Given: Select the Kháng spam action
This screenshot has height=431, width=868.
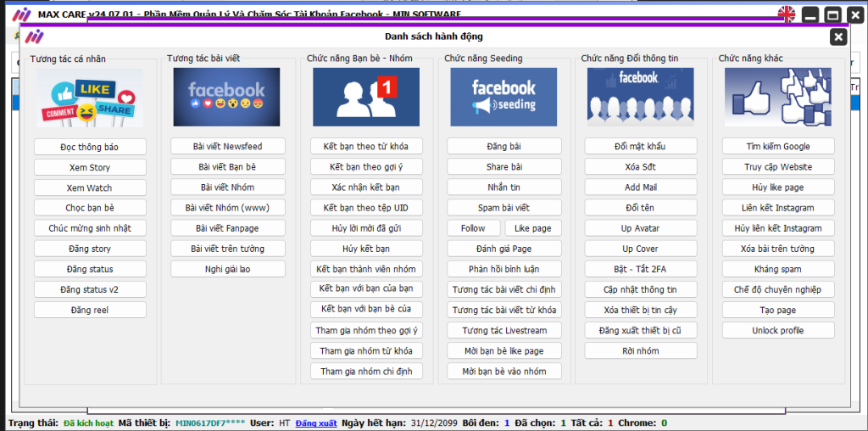Looking at the screenshot, I should [778, 269].
